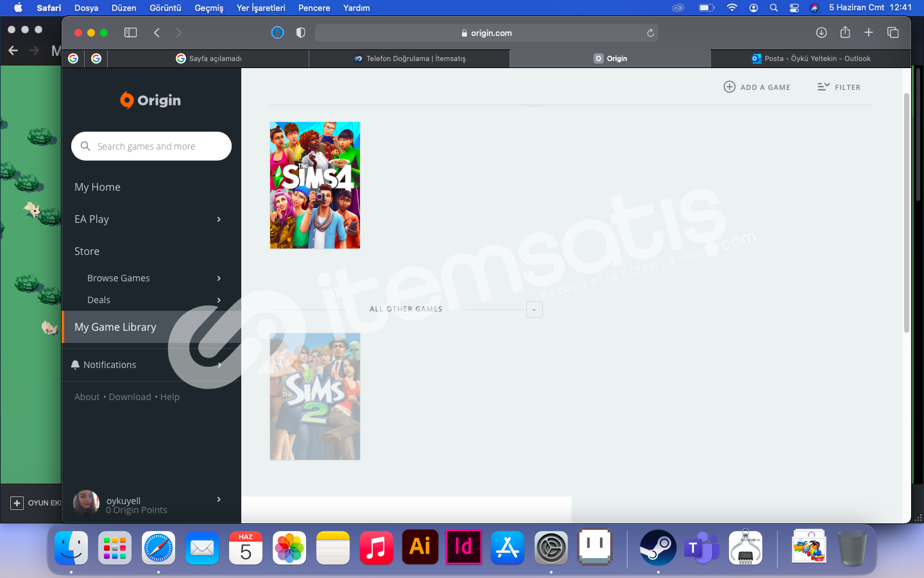Click the Safari share icon

click(845, 32)
